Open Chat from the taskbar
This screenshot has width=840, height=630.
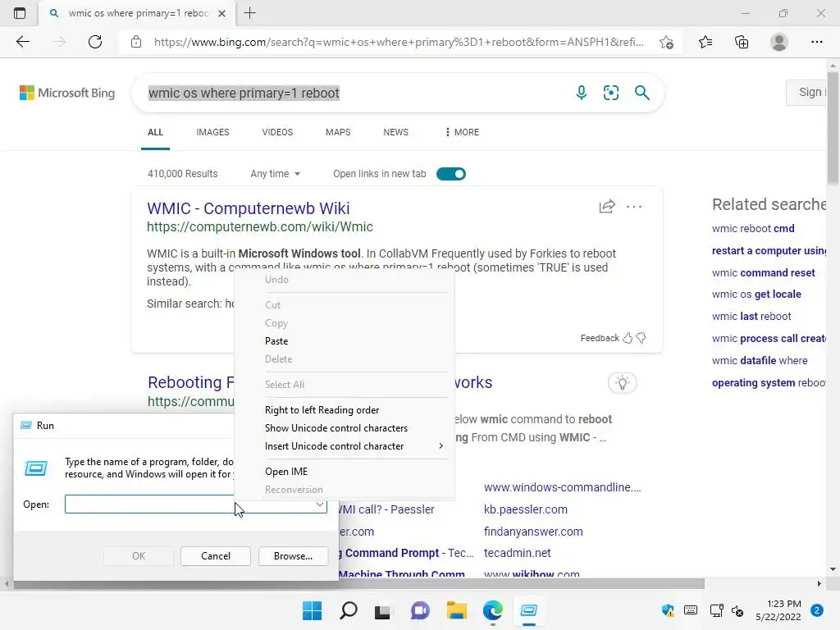(420, 610)
